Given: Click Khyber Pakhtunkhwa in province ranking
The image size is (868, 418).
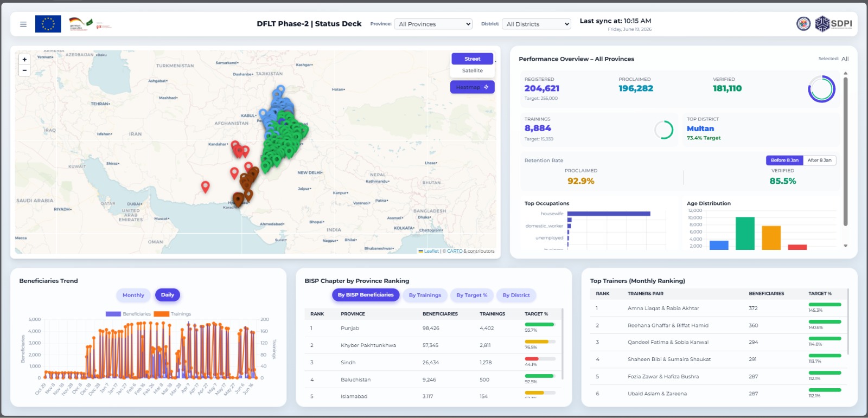Looking at the screenshot, I should click(368, 345).
